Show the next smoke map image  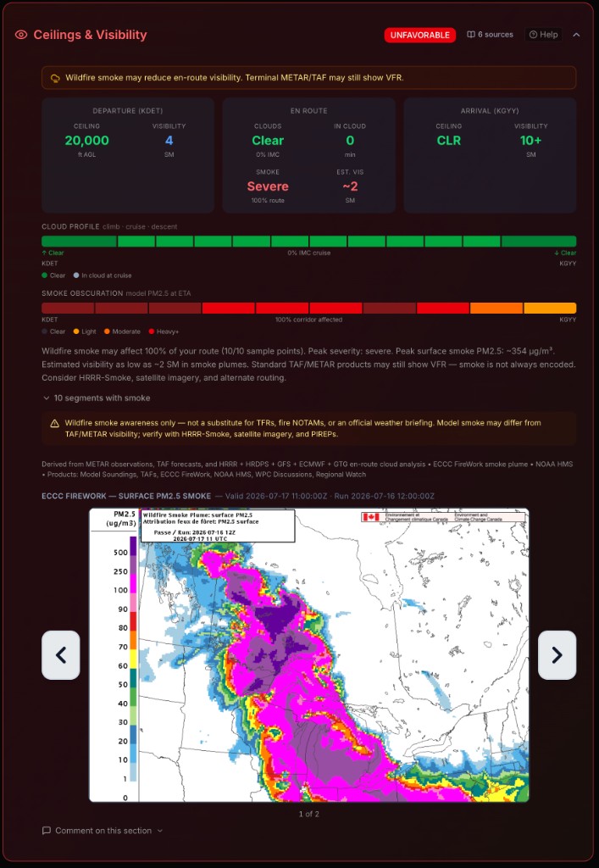557,655
